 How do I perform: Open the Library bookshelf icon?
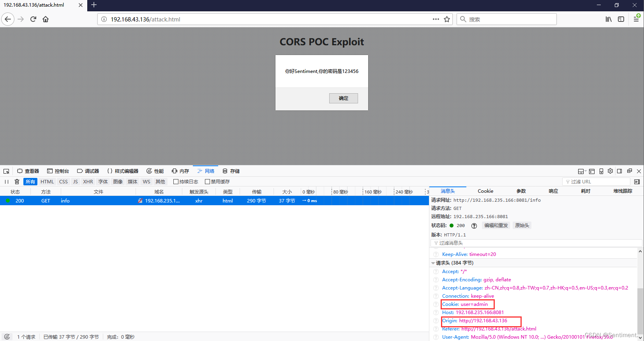pos(609,19)
